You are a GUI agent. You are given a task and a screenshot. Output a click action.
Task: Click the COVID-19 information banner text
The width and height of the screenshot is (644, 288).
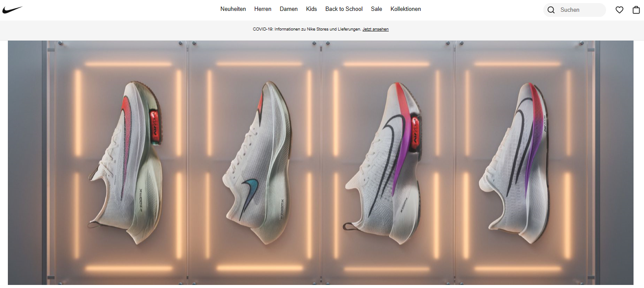pyautogui.click(x=307, y=29)
